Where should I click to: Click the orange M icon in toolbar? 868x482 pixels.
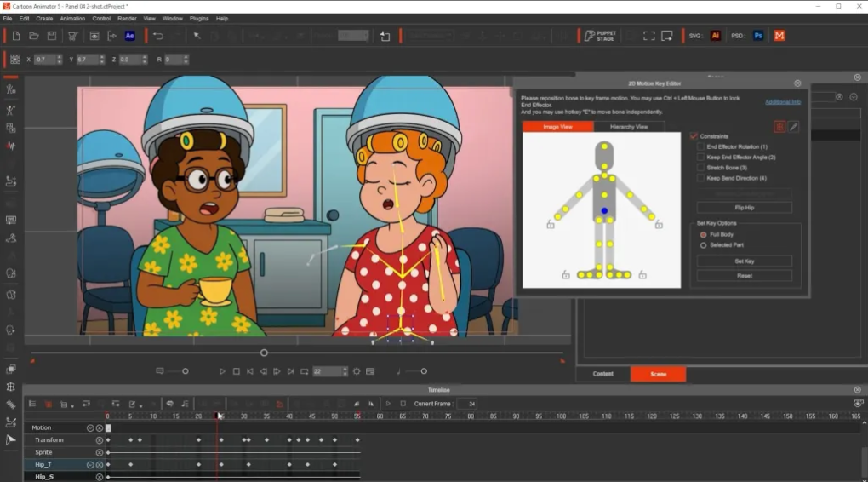tap(779, 36)
